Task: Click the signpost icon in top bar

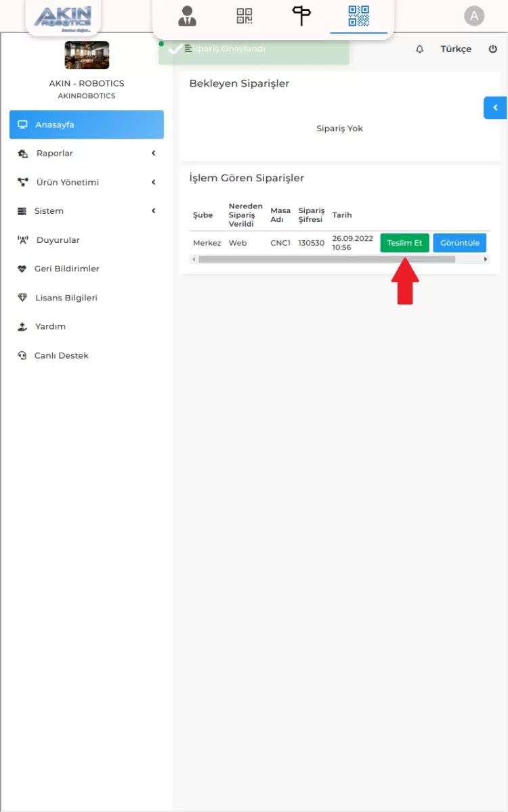Action: point(301,16)
